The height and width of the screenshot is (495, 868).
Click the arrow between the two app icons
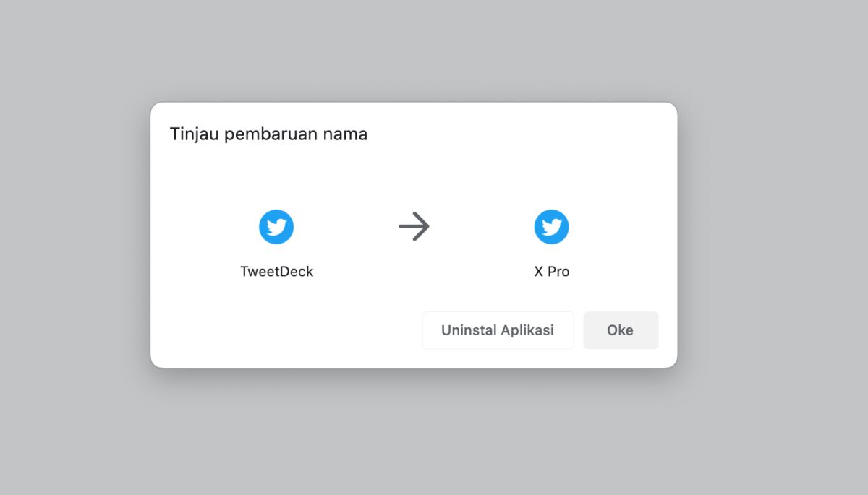pyautogui.click(x=414, y=227)
